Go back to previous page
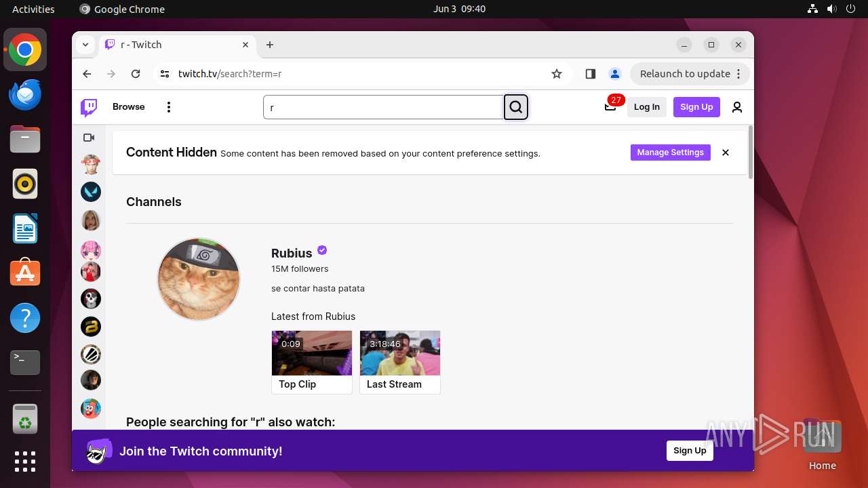The width and height of the screenshot is (868, 488). point(87,74)
